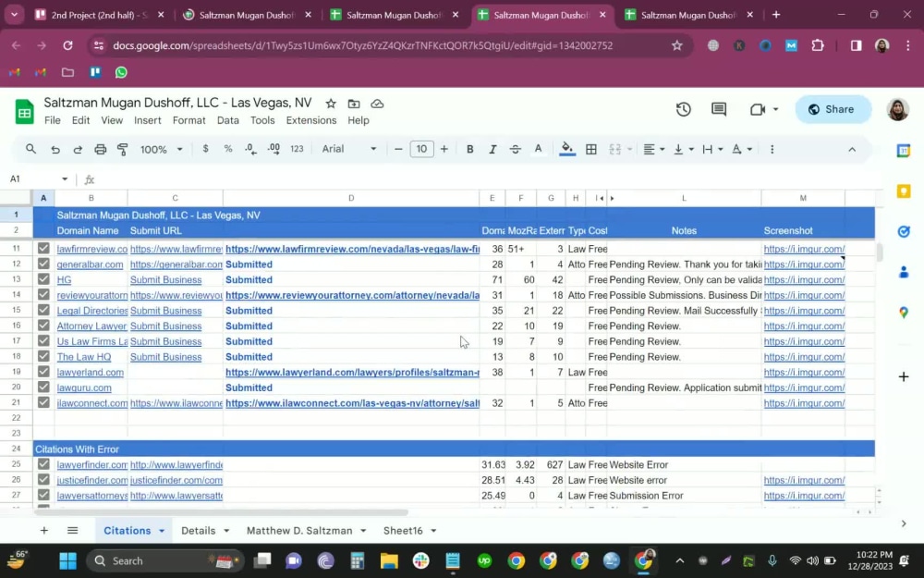Image resolution: width=924 pixels, height=578 pixels.
Task: Open Google Keep side panel icon
Action: [x=904, y=191]
